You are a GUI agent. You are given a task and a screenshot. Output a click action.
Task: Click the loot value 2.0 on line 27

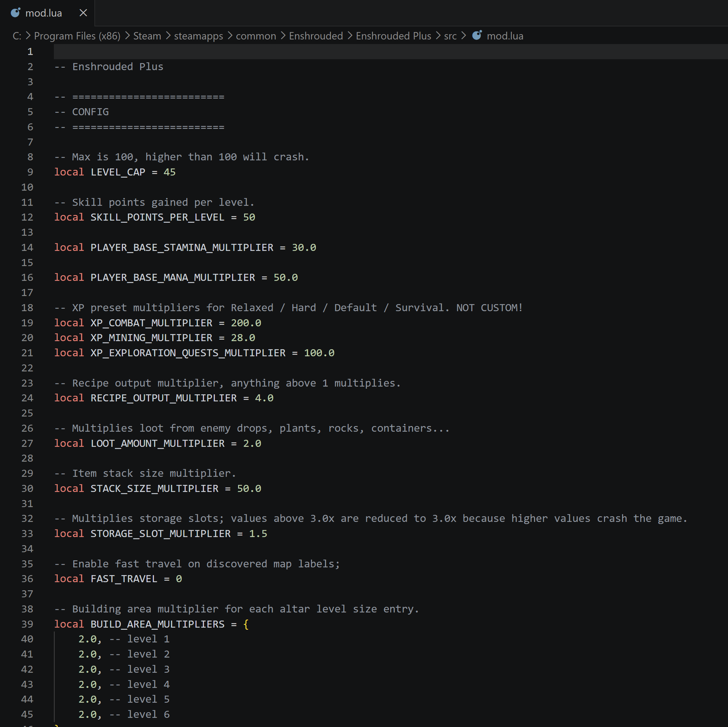(252, 443)
